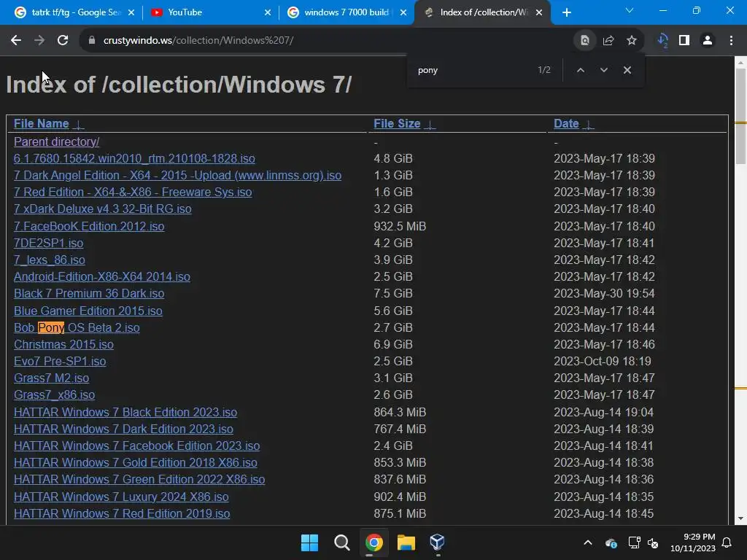
Task: Open site information lock icon
Action: pyautogui.click(x=92, y=41)
